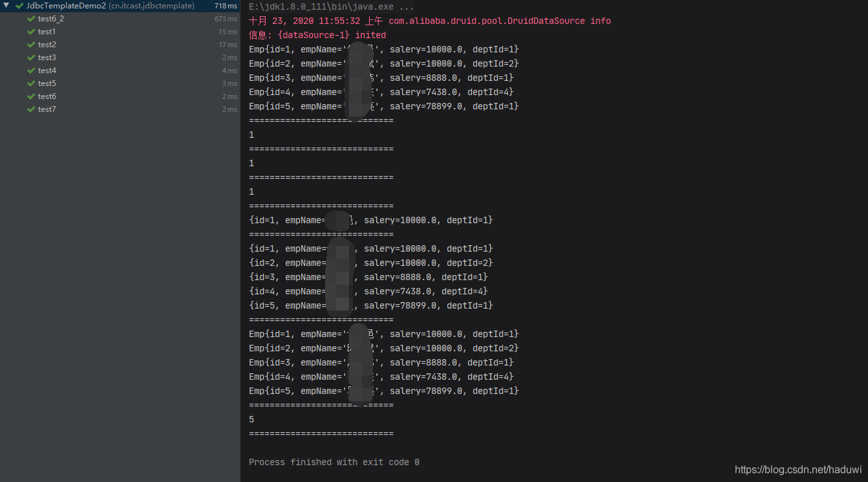Click the 673 ms duration of test6_2
This screenshot has width=868, height=482.
[x=226, y=19]
